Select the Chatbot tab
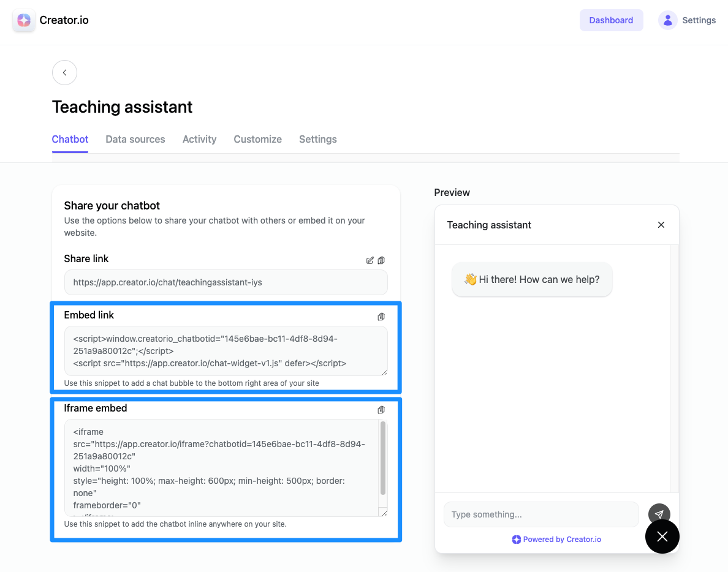 coord(70,139)
